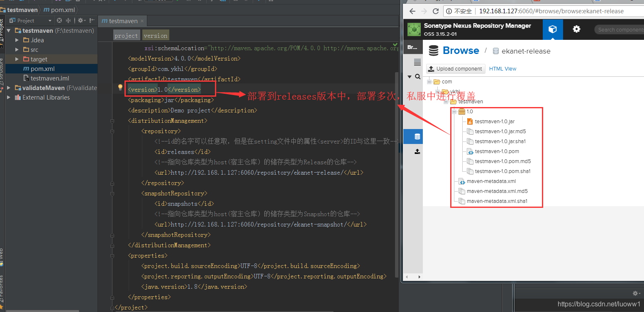Click the version breadcrumb in editor

[156, 36]
